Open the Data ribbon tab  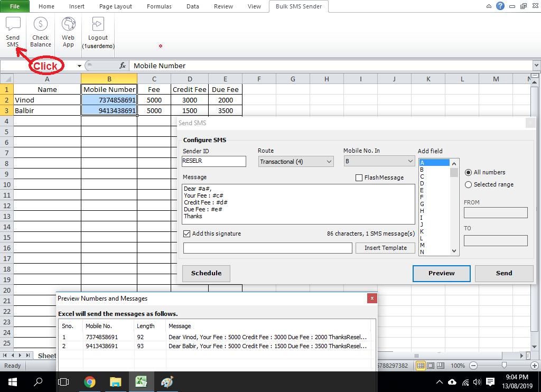192,6
